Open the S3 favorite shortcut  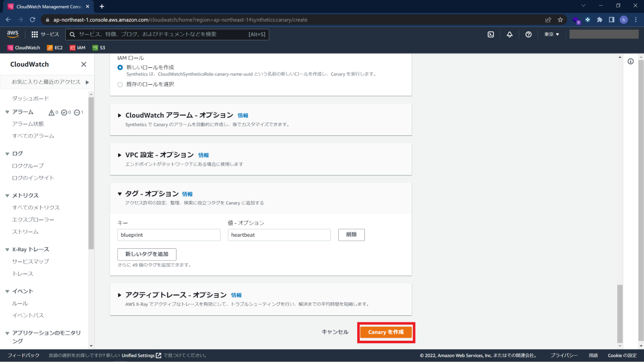pos(99,48)
